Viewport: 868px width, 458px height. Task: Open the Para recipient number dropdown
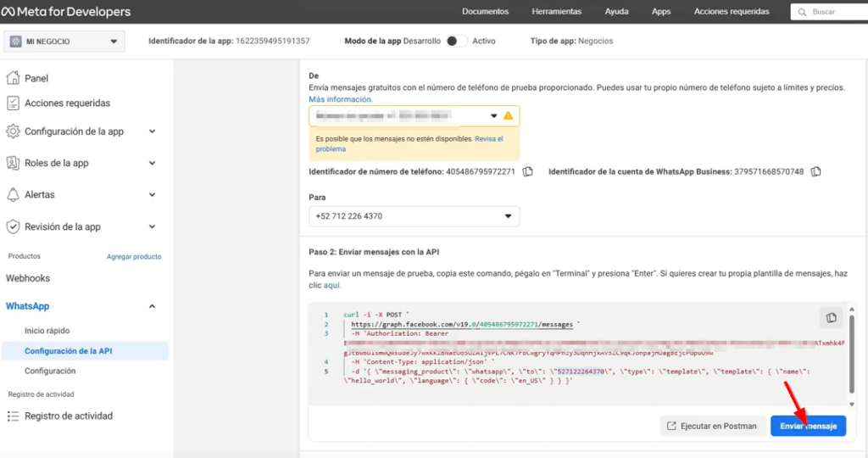pos(414,216)
